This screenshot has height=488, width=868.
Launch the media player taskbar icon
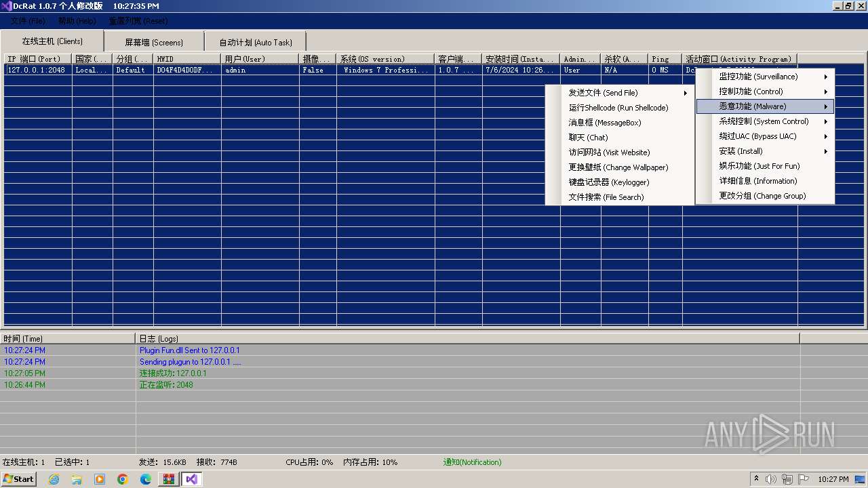pos(100,479)
